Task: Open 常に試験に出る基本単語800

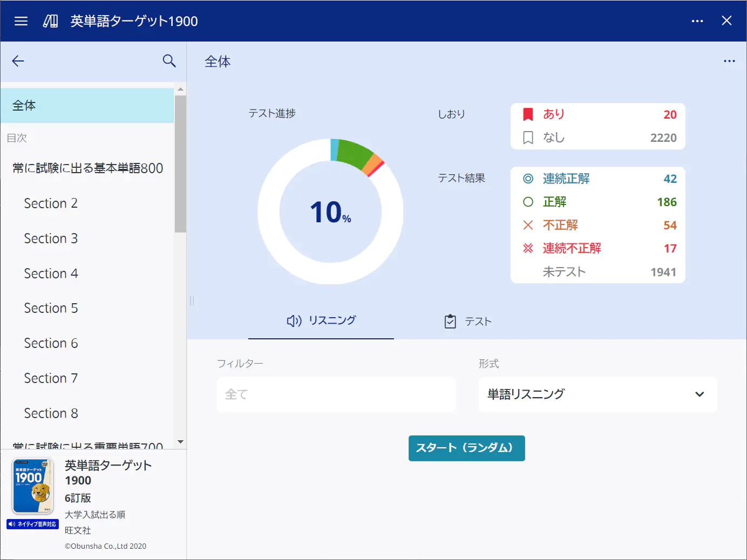Action: 87,168
